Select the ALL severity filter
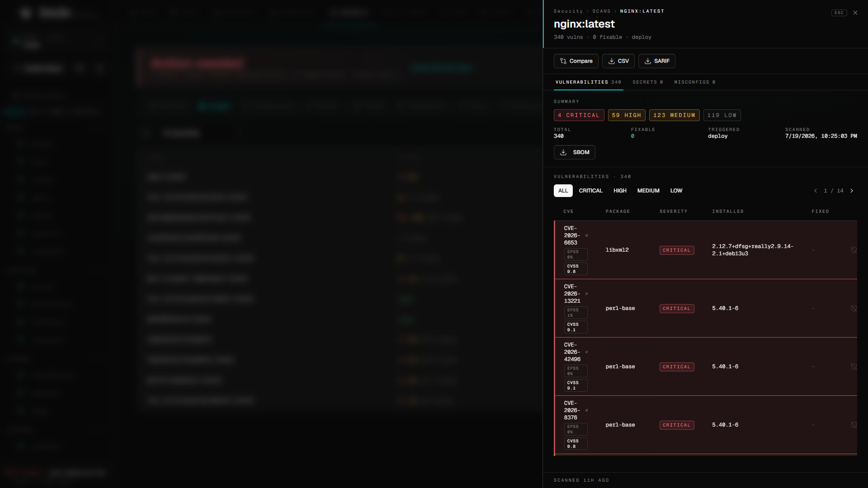 tap(563, 191)
